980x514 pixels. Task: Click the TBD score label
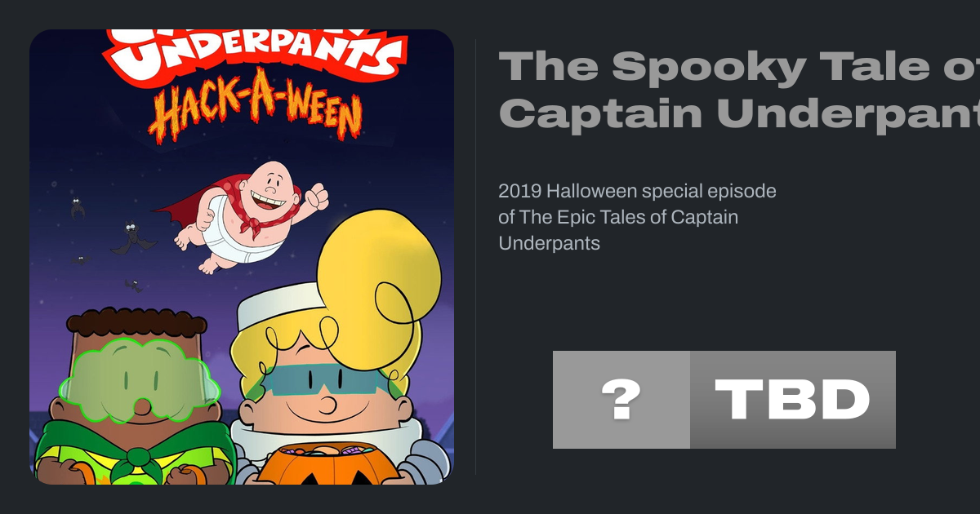point(792,400)
